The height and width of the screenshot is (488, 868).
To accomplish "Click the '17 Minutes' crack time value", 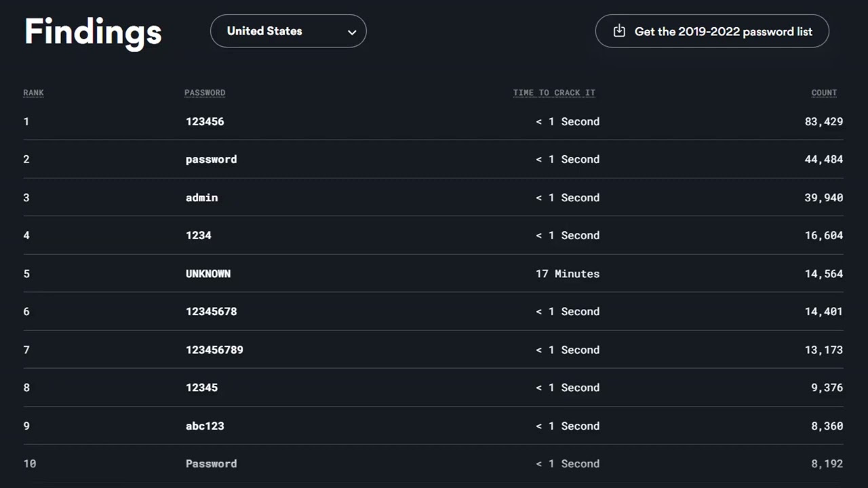I will click(x=568, y=274).
